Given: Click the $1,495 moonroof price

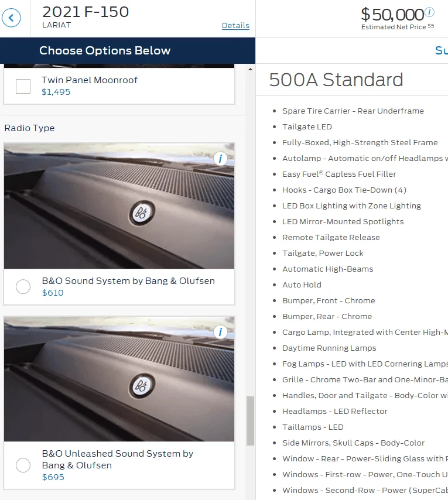Looking at the screenshot, I should (x=56, y=92).
